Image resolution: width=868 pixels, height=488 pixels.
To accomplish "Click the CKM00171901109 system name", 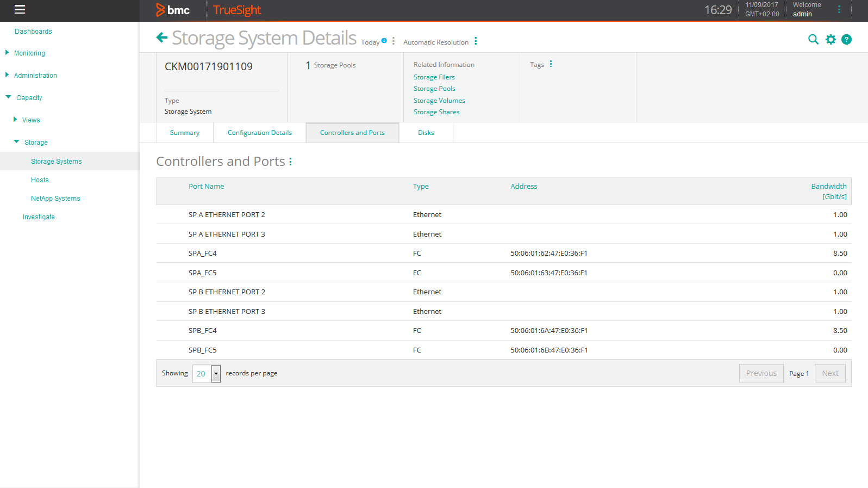I will [x=209, y=66].
